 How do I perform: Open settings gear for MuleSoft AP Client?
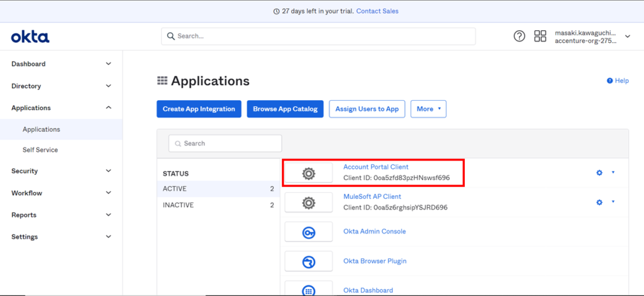(x=600, y=202)
